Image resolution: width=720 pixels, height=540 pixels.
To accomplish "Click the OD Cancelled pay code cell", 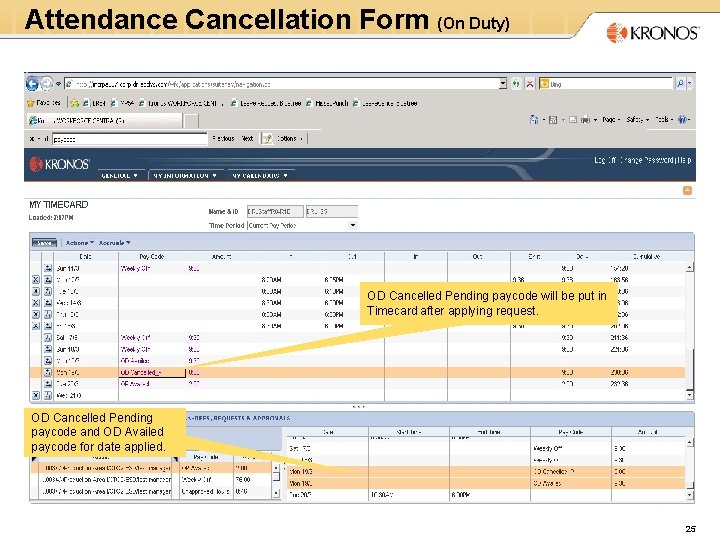I will coord(152,372).
